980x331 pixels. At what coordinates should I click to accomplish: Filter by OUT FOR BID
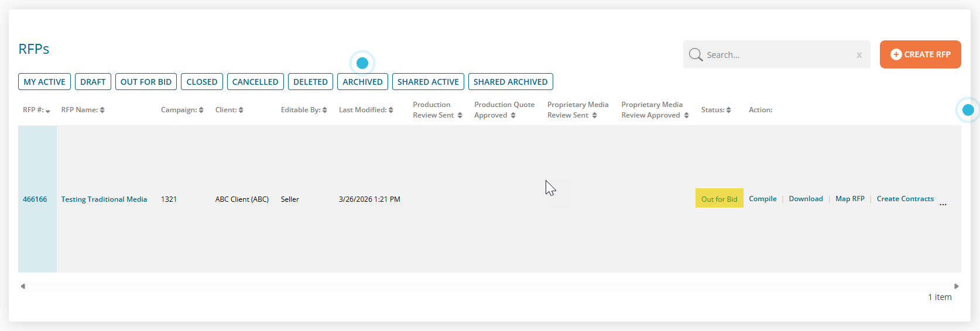click(x=146, y=82)
